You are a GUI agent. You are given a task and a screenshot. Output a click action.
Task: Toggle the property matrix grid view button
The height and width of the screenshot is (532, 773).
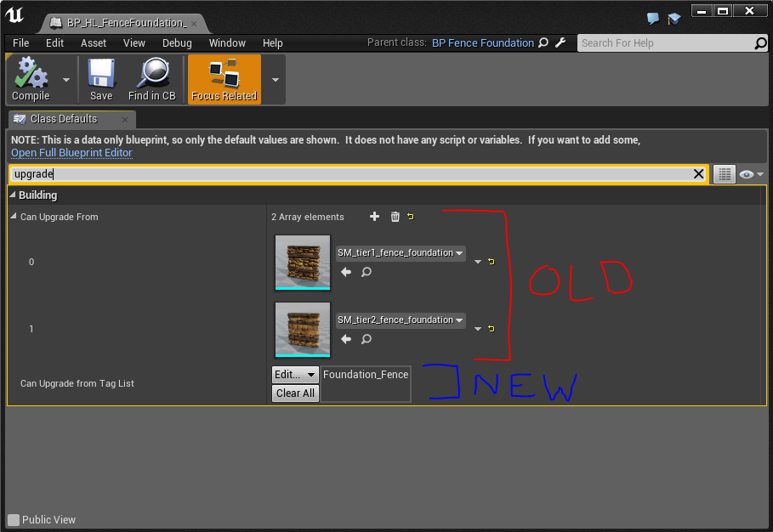point(724,174)
